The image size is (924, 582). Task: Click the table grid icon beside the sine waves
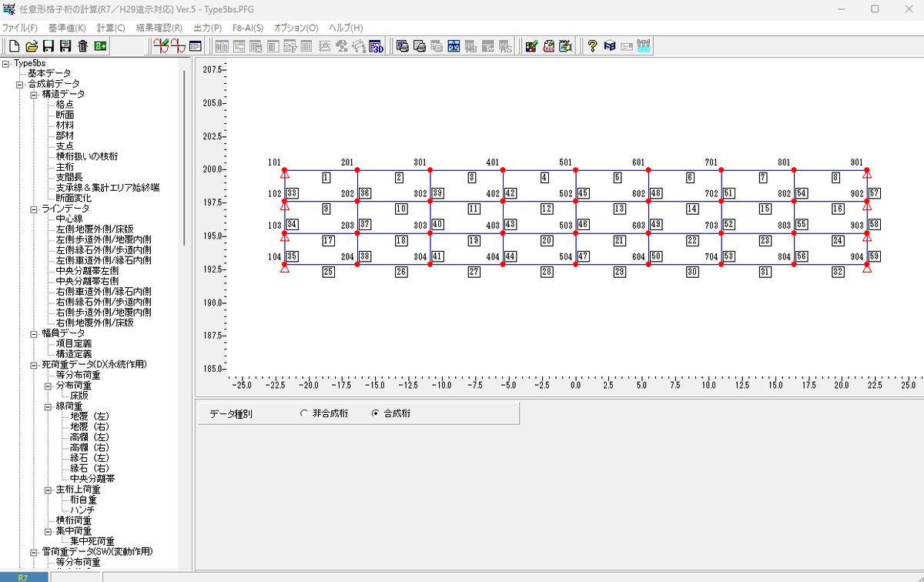click(196, 46)
